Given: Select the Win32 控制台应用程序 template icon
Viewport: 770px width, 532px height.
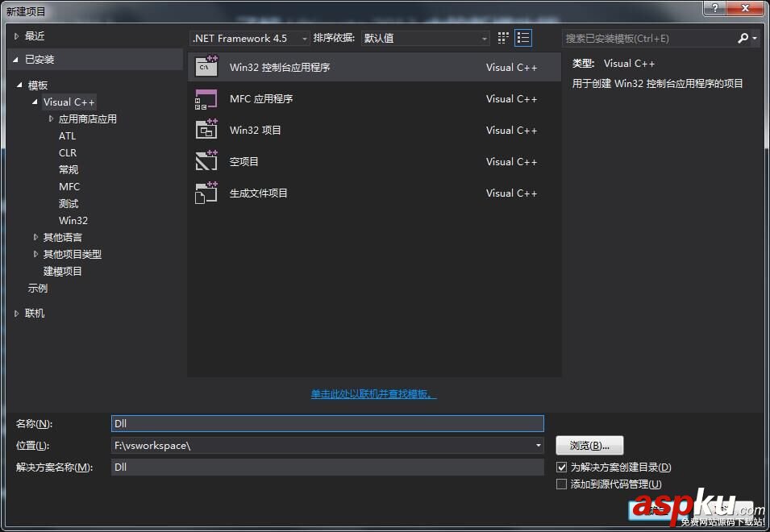Looking at the screenshot, I should [206, 68].
